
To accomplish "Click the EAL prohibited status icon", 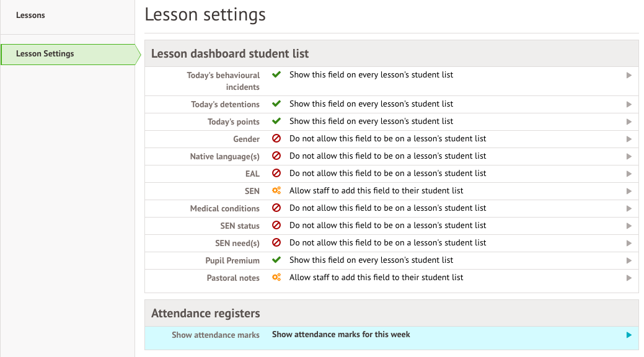I will pos(276,173).
